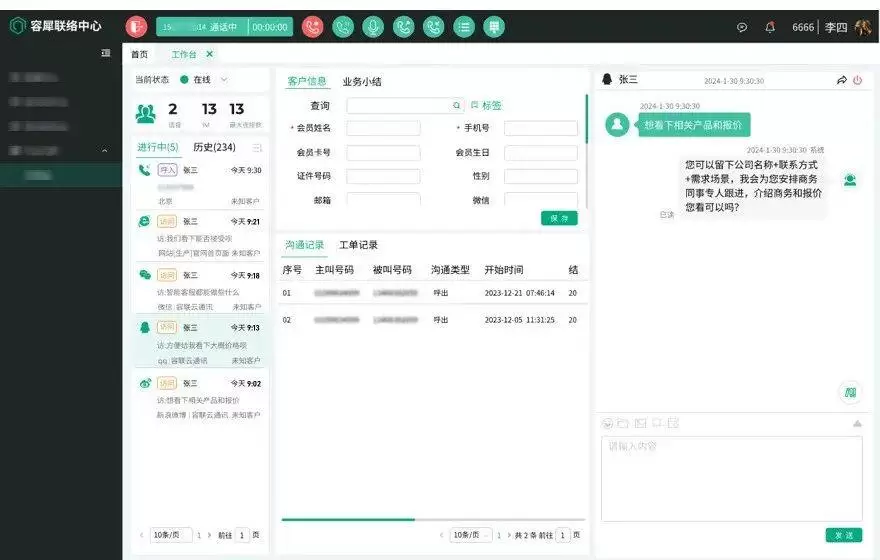Click the 发送 button
Screen dimensions: 880x560
coord(843,535)
